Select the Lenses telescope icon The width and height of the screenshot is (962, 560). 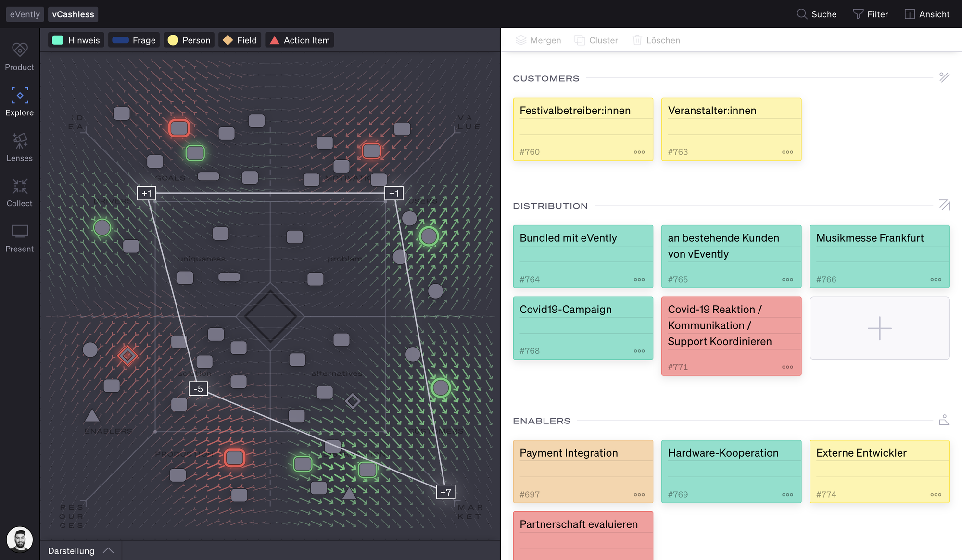20,141
